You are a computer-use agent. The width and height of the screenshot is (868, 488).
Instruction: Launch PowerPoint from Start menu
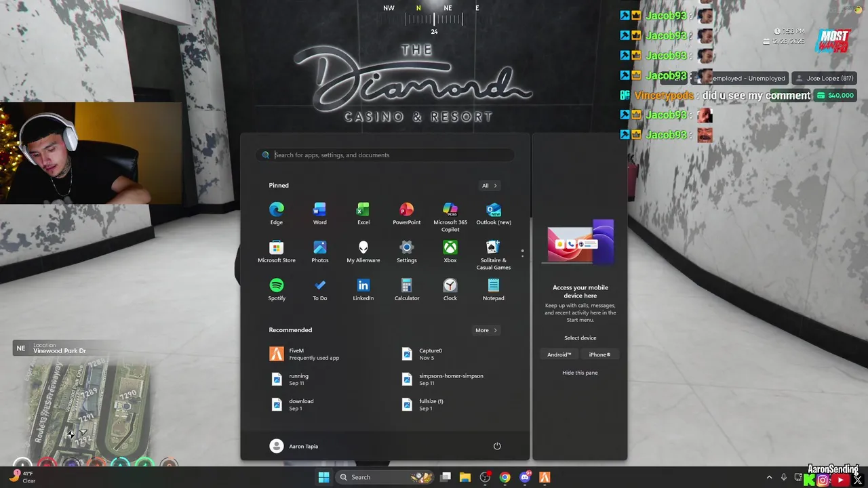407,213
